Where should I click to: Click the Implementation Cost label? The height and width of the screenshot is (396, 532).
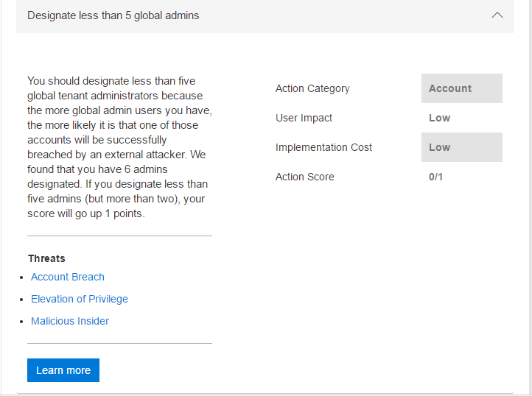323,147
